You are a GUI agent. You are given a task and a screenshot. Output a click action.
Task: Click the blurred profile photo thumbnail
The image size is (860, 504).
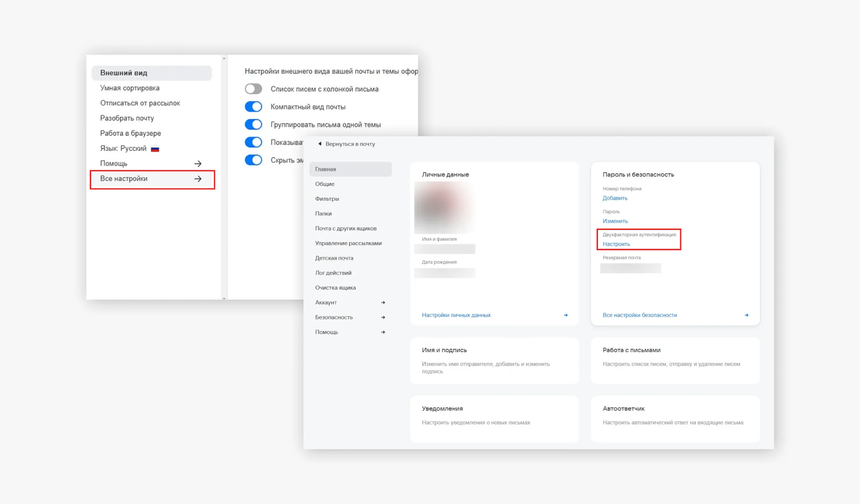tap(444, 208)
